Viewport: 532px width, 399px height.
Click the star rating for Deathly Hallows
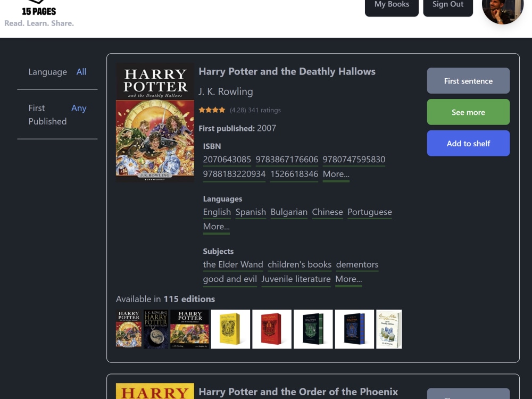click(212, 110)
